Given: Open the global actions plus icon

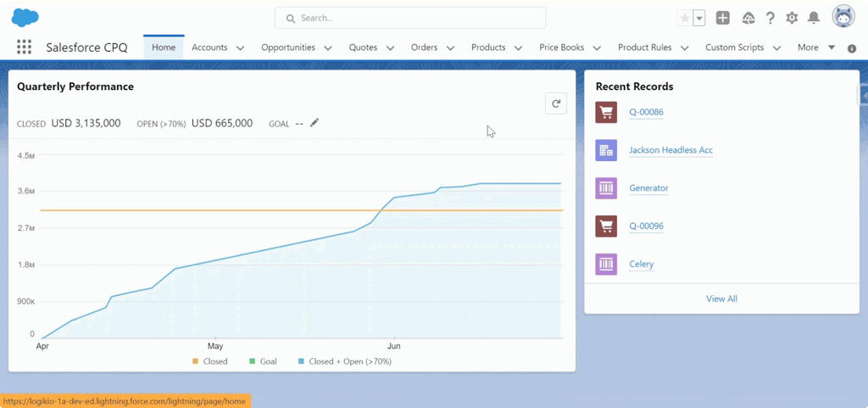Looking at the screenshot, I should click(722, 18).
